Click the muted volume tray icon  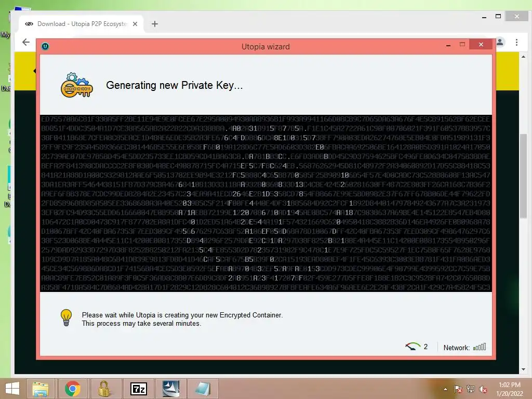(x=483, y=389)
